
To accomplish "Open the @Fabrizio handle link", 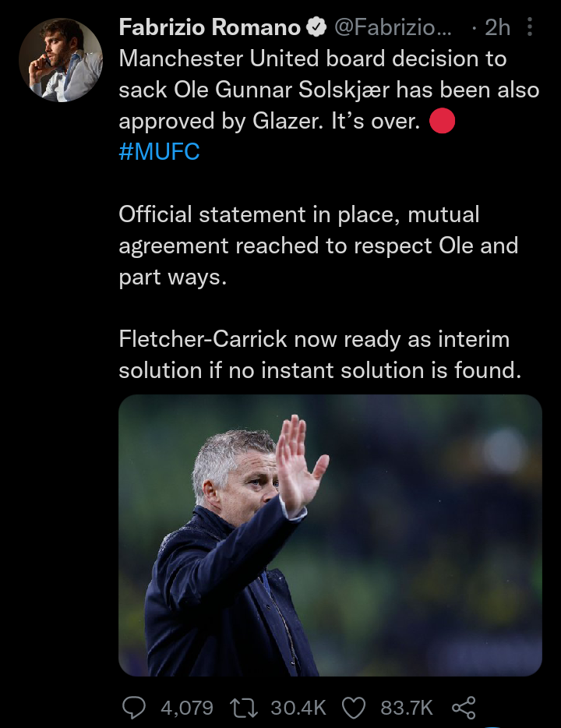I will point(392,28).
